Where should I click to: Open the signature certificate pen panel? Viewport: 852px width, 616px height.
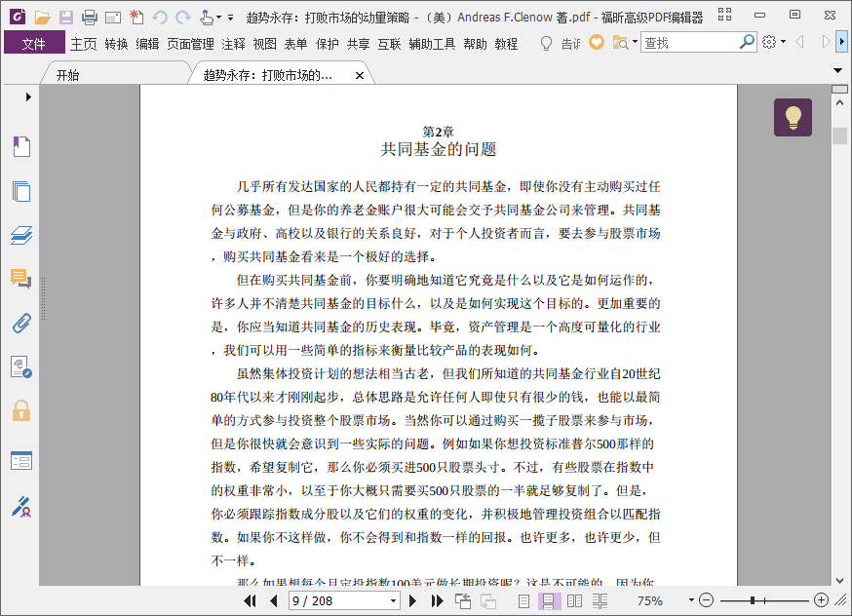(21, 507)
